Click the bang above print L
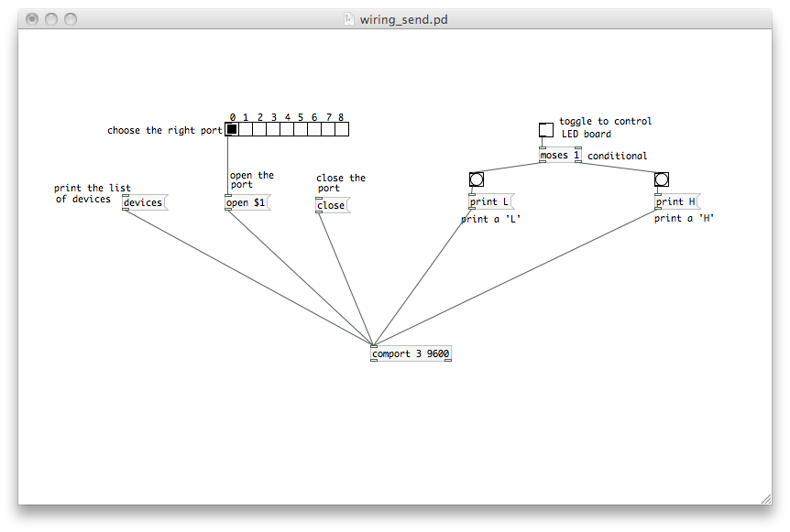790x532 pixels. click(477, 179)
